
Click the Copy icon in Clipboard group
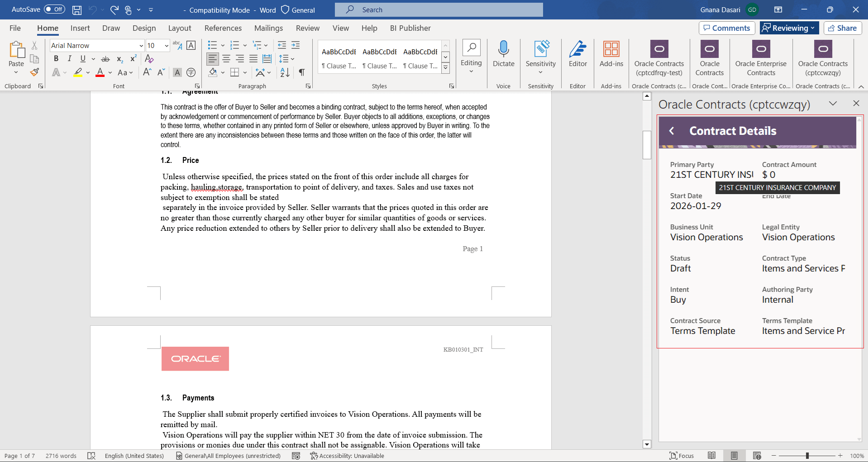tap(34, 59)
